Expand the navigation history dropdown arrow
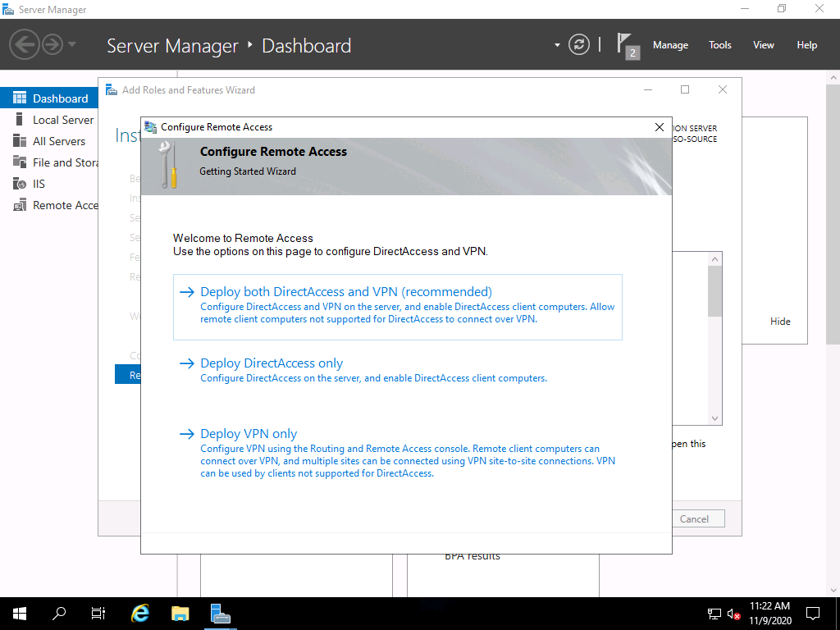 click(x=72, y=44)
